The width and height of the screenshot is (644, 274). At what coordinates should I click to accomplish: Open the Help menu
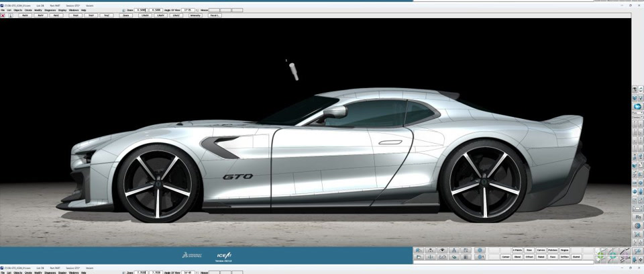83,10
